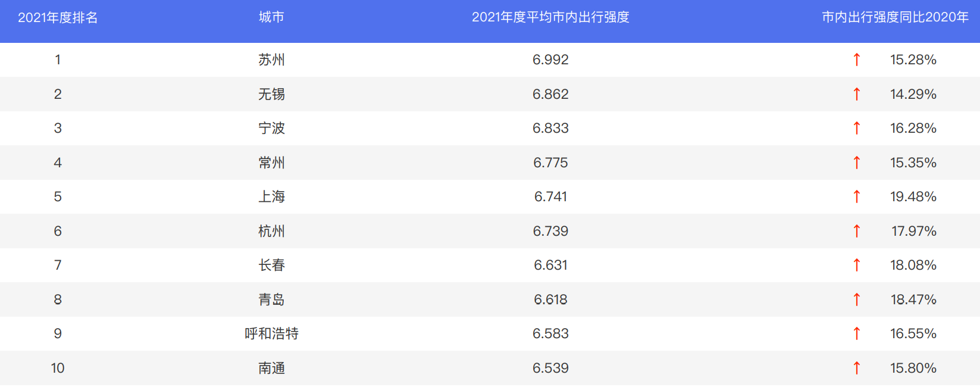Viewport: 980px width, 387px height.
Task: Click the red up arrow beside 14.29%
Action: coord(856,94)
